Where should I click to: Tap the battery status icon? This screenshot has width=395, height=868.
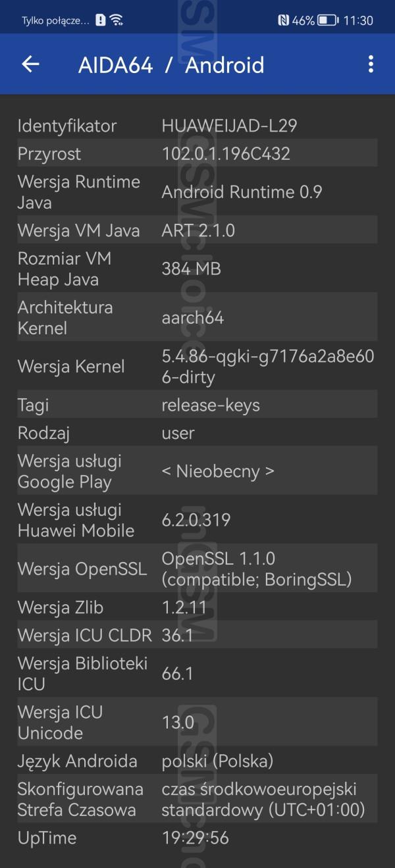tap(327, 20)
